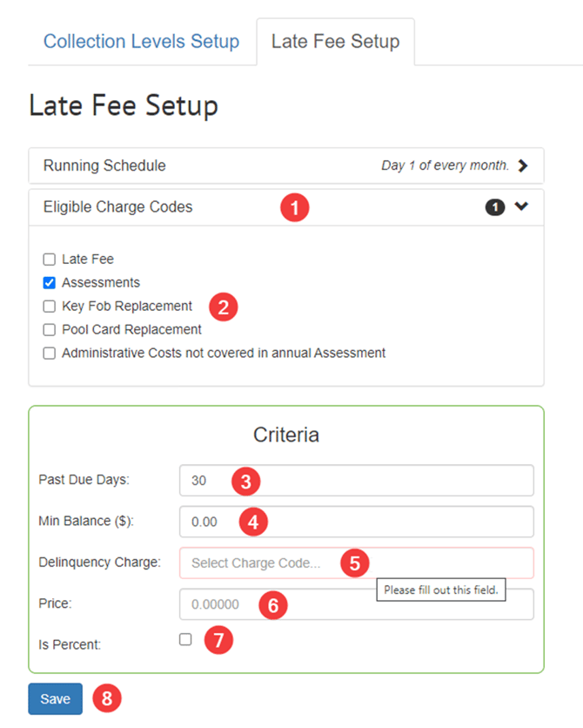The width and height of the screenshot is (583, 728).
Task: Click the Eligible Charge Codes down chevron
Action: [x=521, y=207]
